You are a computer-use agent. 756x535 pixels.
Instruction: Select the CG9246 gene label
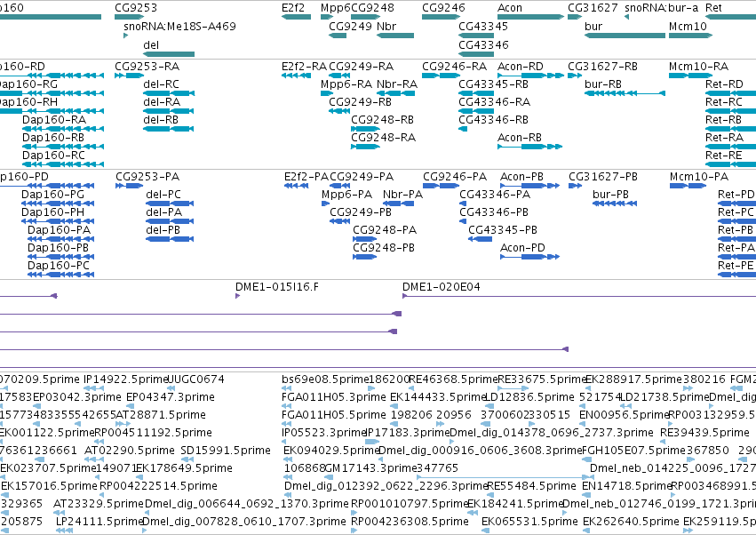(443, 8)
